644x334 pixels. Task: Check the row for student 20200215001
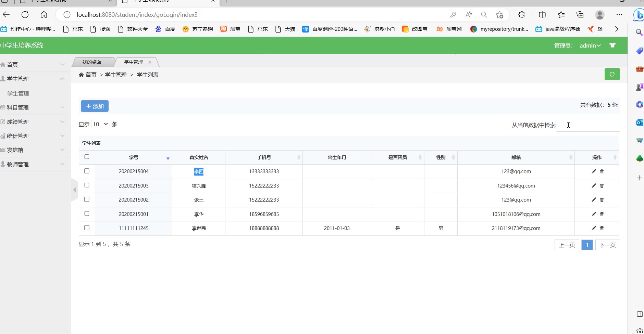87,214
